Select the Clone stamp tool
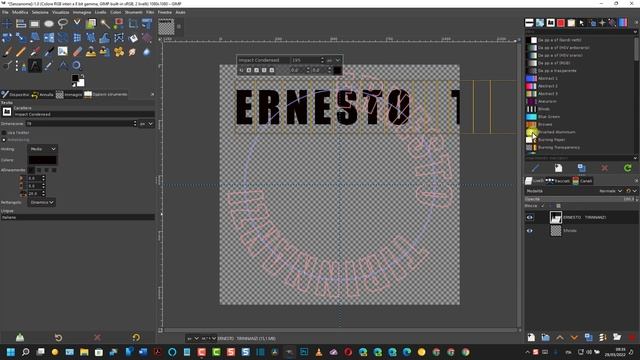This screenshot has width=640, height=360. tap(91, 52)
